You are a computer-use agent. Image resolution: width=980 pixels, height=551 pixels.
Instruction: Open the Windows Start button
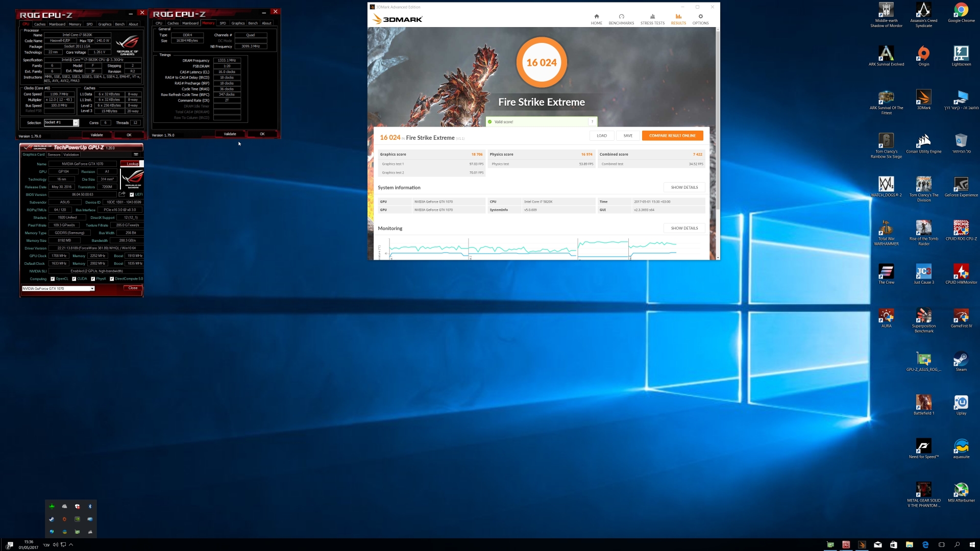[x=972, y=545]
